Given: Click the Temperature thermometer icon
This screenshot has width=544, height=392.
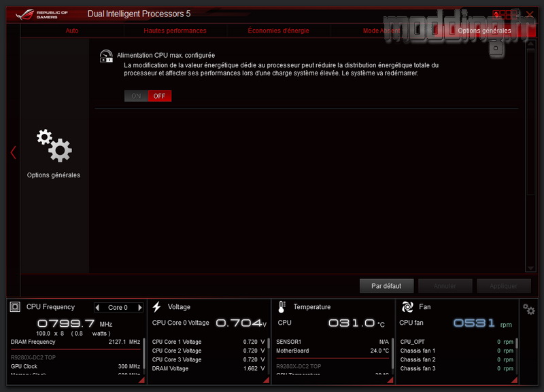Looking at the screenshot, I should pyautogui.click(x=282, y=306).
